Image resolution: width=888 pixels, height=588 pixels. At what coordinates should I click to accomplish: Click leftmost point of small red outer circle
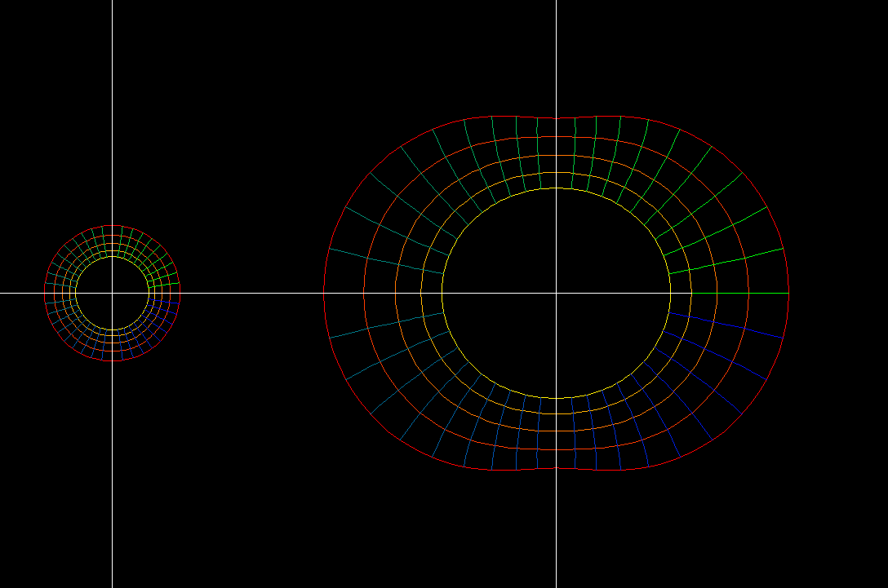tap(44, 293)
